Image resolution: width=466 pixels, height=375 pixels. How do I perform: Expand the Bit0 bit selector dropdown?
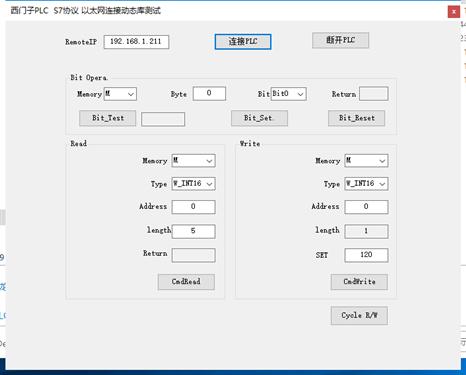289,94
